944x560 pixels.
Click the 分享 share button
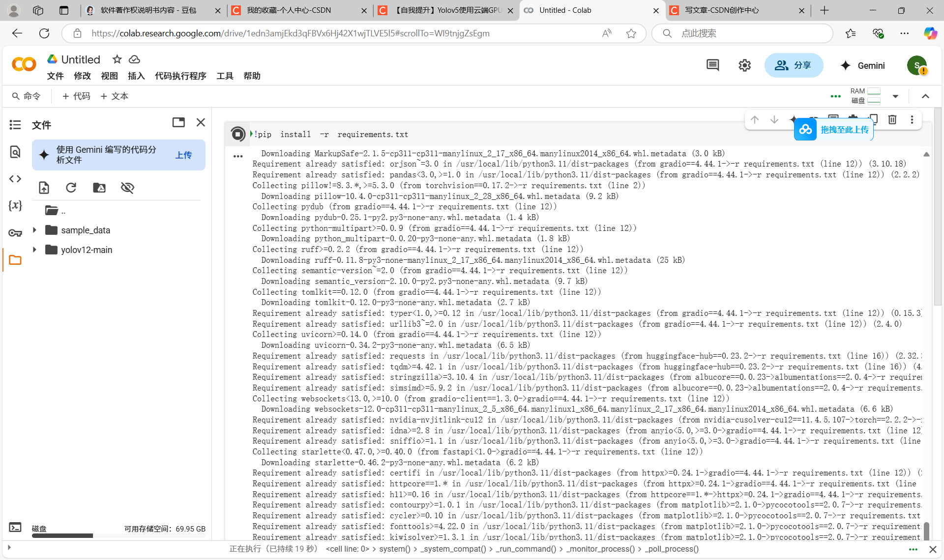pos(794,65)
